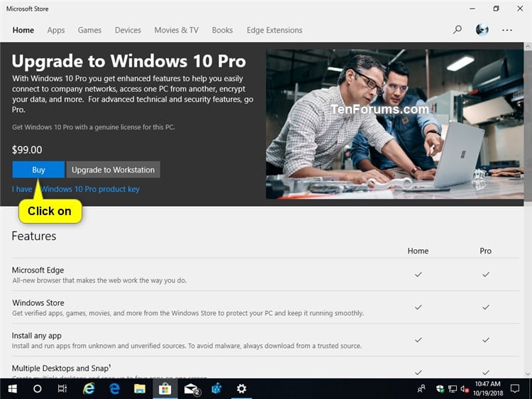Click the Home checkmark for Windows Store

[x=419, y=307]
